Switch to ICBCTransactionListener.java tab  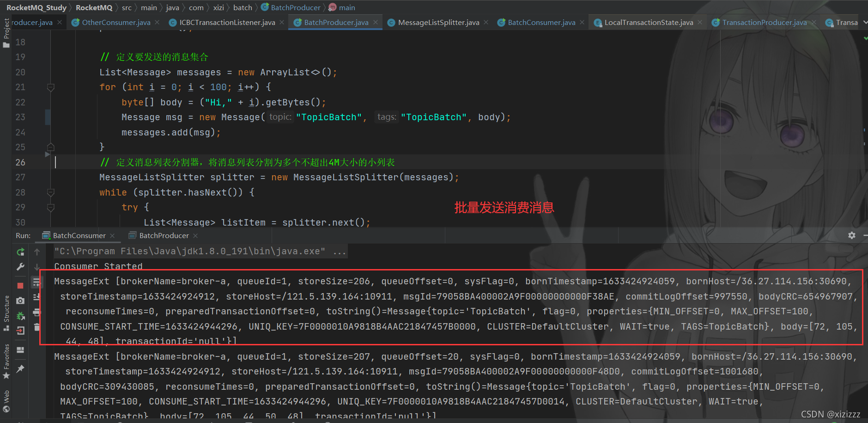click(227, 22)
